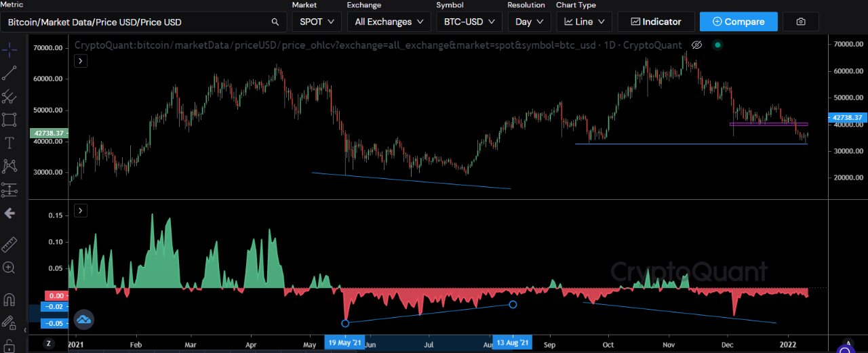This screenshot has height=353, width=868.
Task: Select the crosshair cursor tool
Action: (x=9, y=49)
